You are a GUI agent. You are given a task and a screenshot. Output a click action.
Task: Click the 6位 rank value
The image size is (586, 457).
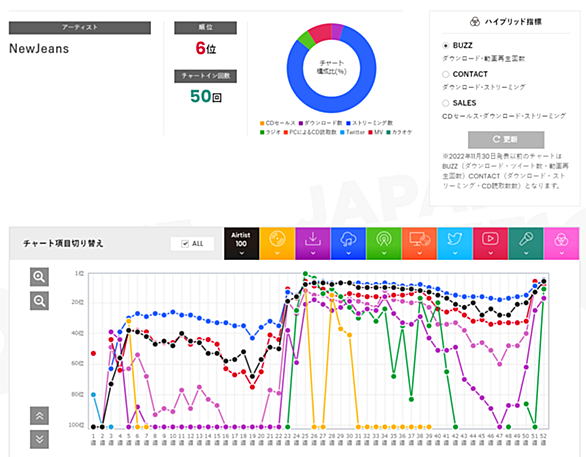[206, 48]
